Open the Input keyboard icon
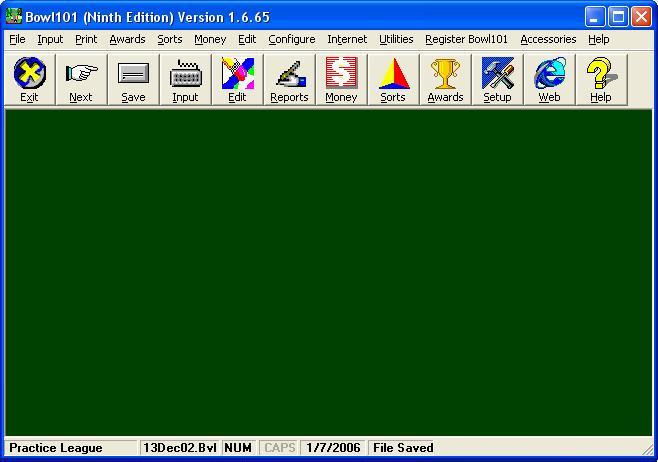658x462 pixels. coord(185,79)
